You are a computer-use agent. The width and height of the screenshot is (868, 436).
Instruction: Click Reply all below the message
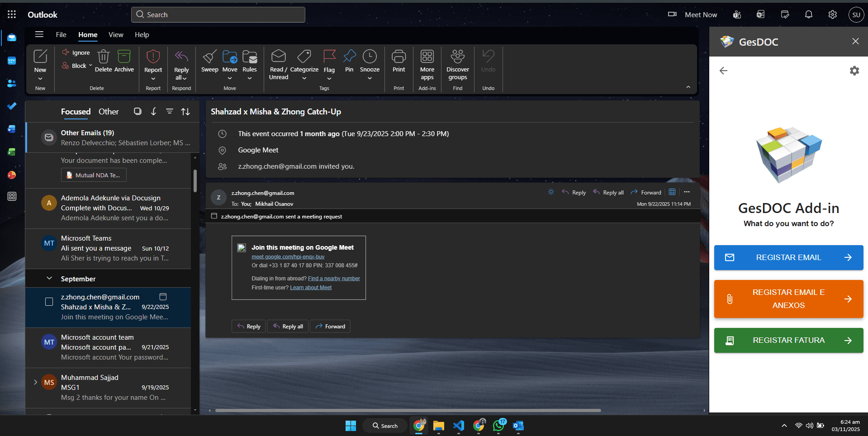click(x=288, y=326)
